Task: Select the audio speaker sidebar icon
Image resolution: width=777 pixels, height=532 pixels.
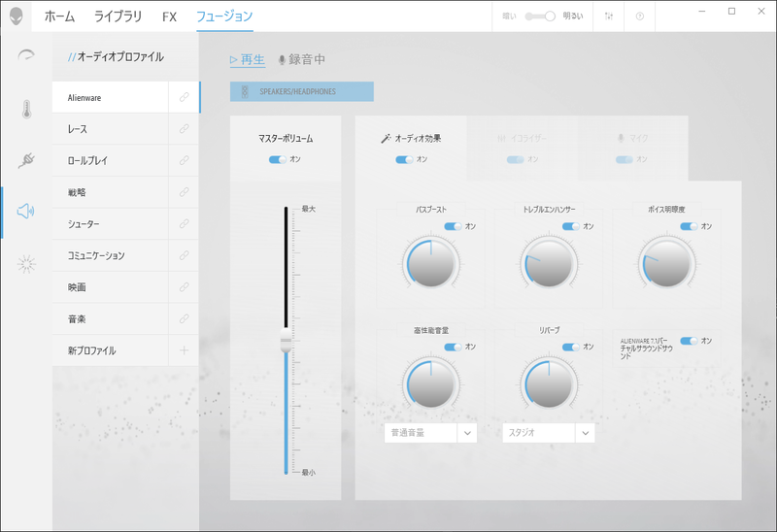Action: (x=26, y=211)
